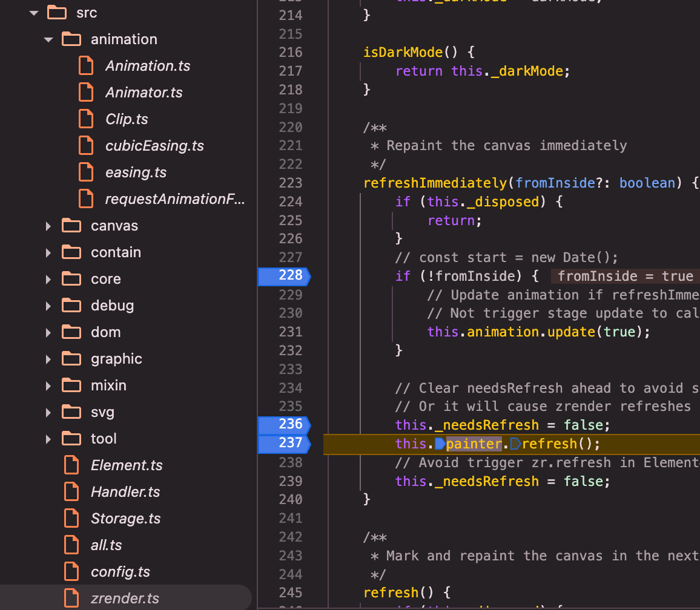The image size is (700, 610).
Task: Open the easing.ts file
Action: (x=136, y=172)
